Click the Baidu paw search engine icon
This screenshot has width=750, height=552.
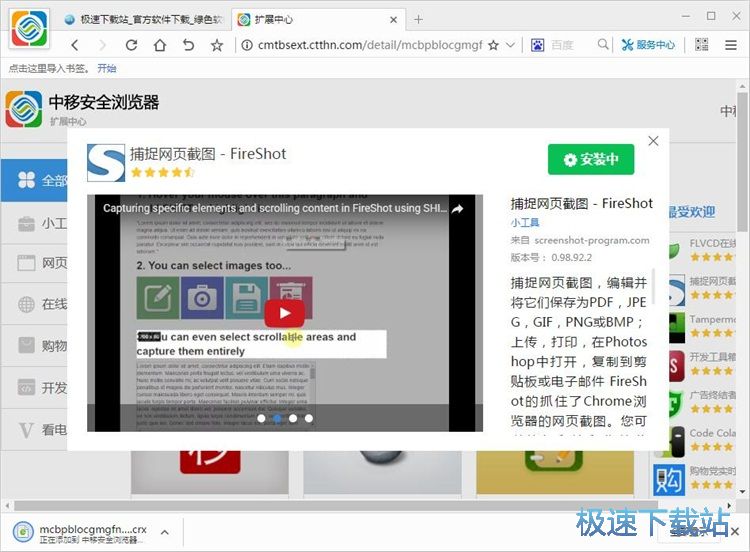coord(538,45)
